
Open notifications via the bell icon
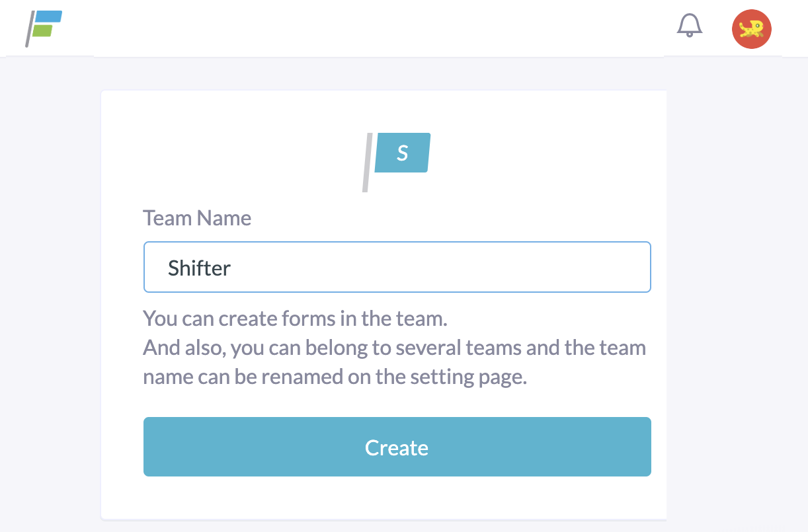pyautogui.click(x=690, y=26)
